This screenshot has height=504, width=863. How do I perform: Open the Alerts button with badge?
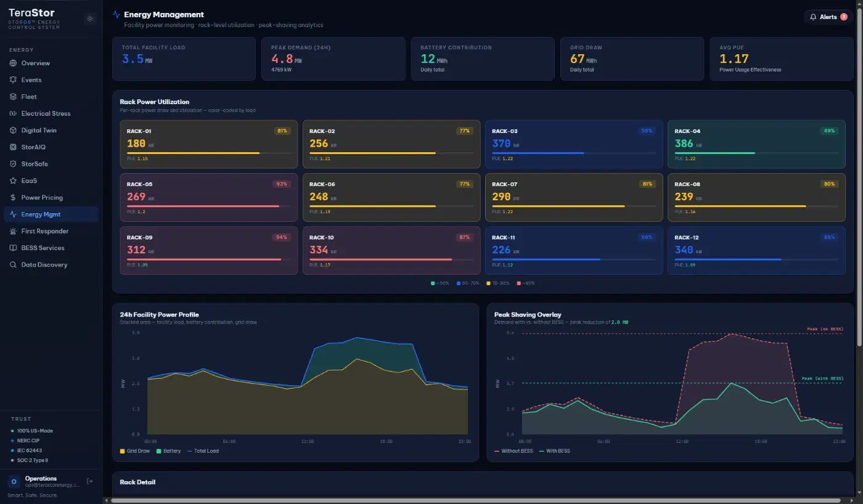point(828,17)
